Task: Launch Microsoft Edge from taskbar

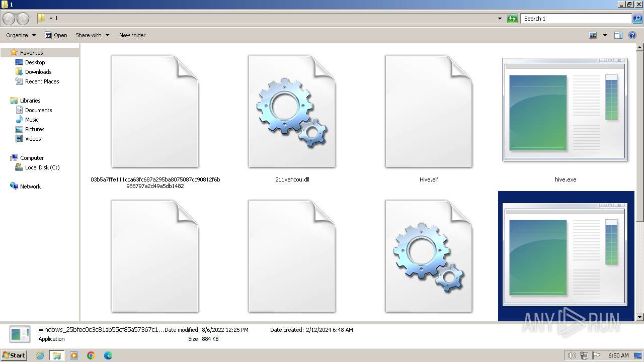Action: pos(108,355)
